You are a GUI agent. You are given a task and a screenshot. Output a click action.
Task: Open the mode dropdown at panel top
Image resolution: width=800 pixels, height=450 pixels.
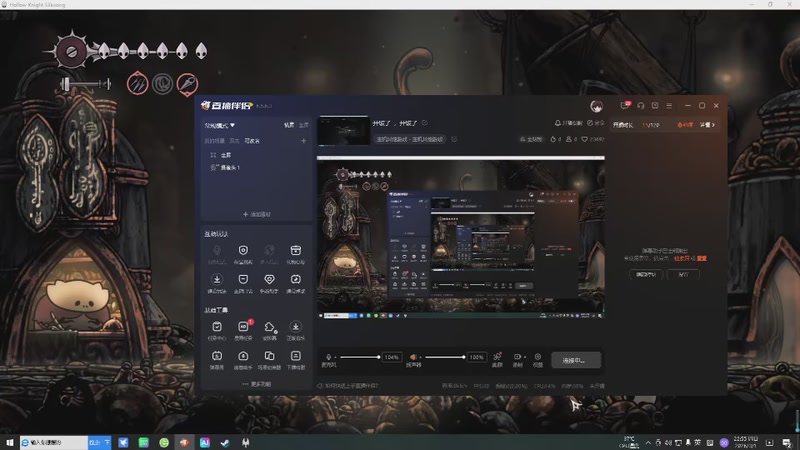click(220, 125)
